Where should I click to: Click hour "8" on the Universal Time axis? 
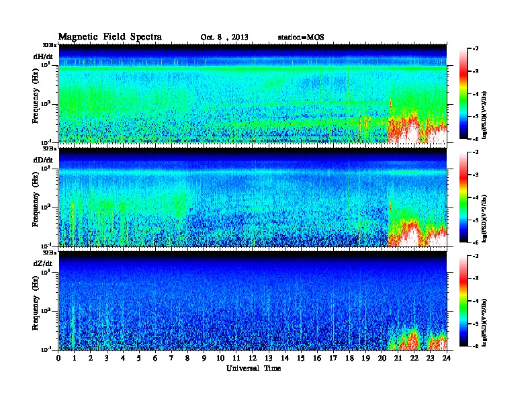click(x=187, y=358)
